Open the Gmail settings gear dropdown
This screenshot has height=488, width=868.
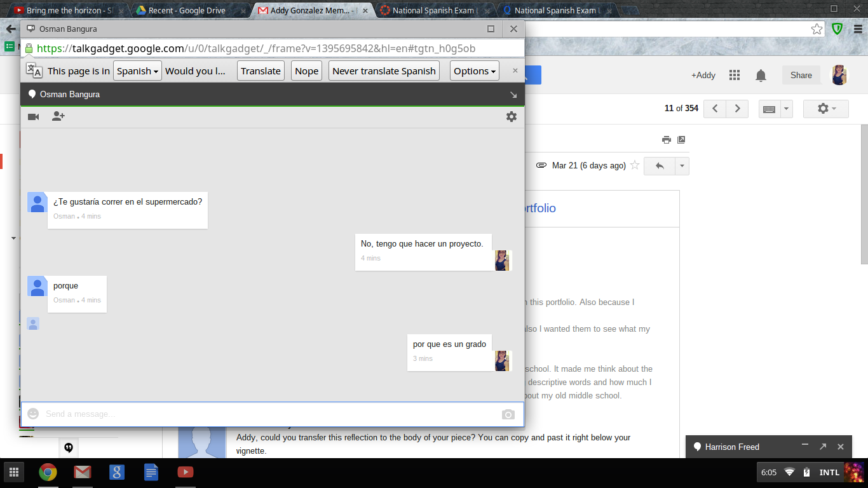825,109
